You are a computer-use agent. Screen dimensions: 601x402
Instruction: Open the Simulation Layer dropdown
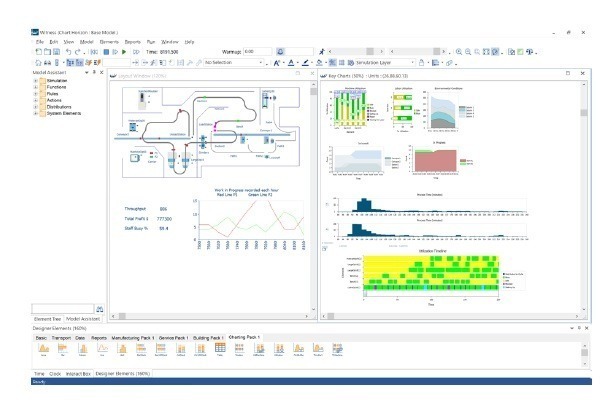pyautogui.click(x=412, y=62)
